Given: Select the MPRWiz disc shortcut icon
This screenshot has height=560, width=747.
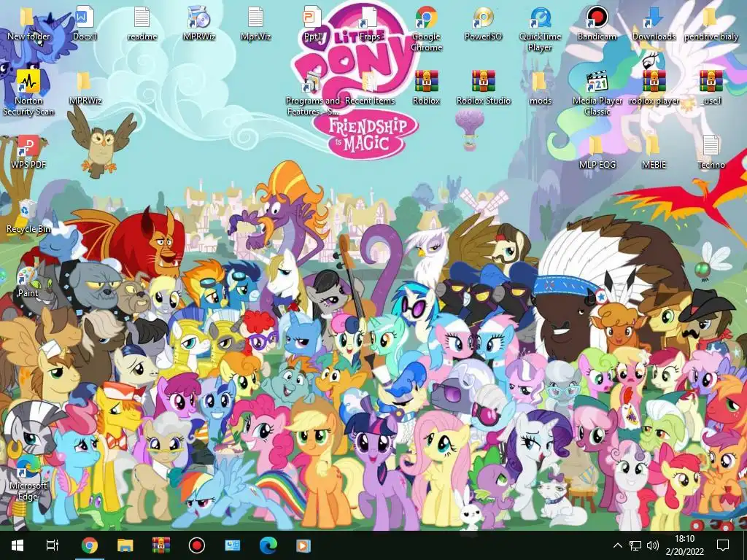Looking at the screenshot, I should tap(198, 24).
